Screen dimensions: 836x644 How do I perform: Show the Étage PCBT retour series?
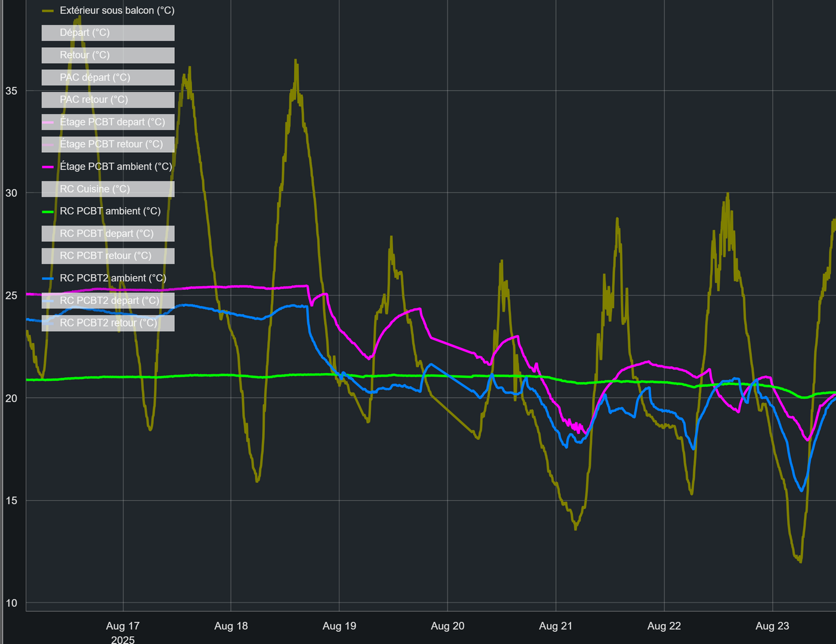pos(111,144)
